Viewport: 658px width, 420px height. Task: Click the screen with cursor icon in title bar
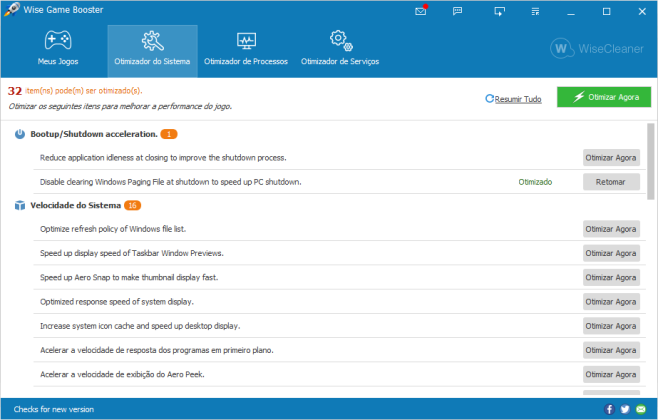click(499, 11)
